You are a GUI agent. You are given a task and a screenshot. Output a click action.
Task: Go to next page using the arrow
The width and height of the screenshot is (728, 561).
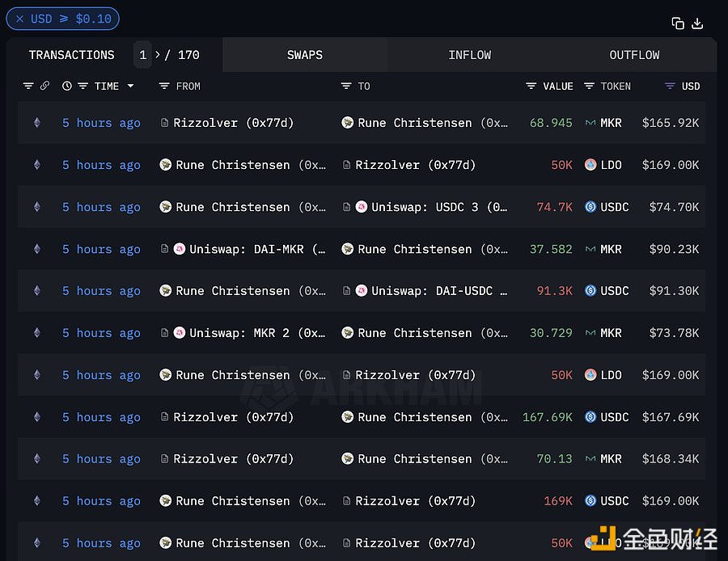(x=158, y=55)
